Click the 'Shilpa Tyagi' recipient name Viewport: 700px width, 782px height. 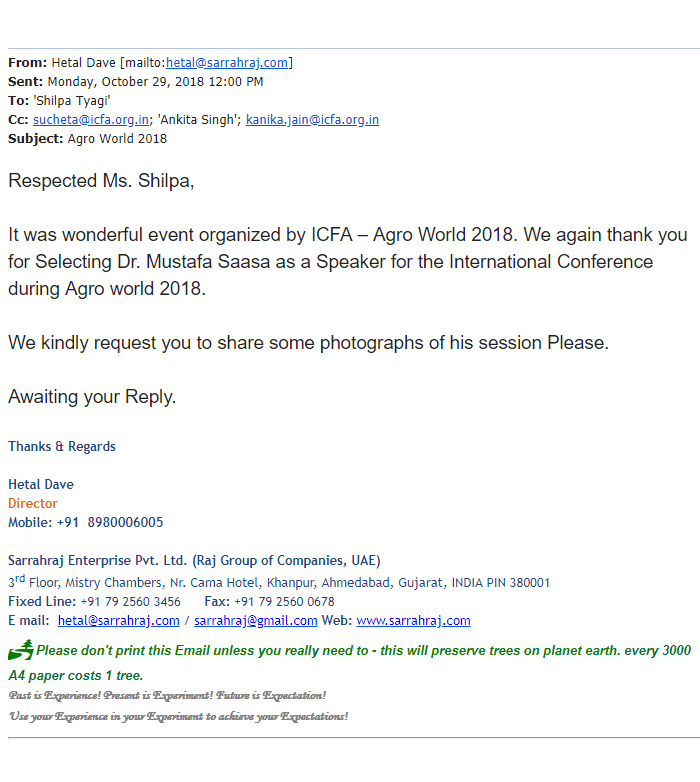(72, 101)
